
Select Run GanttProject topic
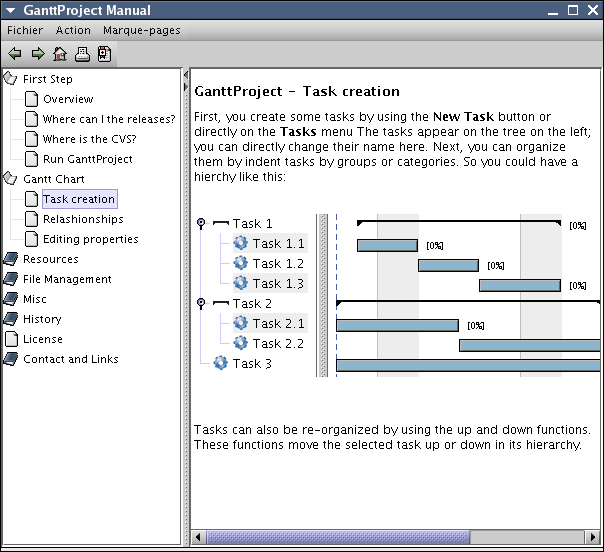pyautogui.click(x=87, y=159)
